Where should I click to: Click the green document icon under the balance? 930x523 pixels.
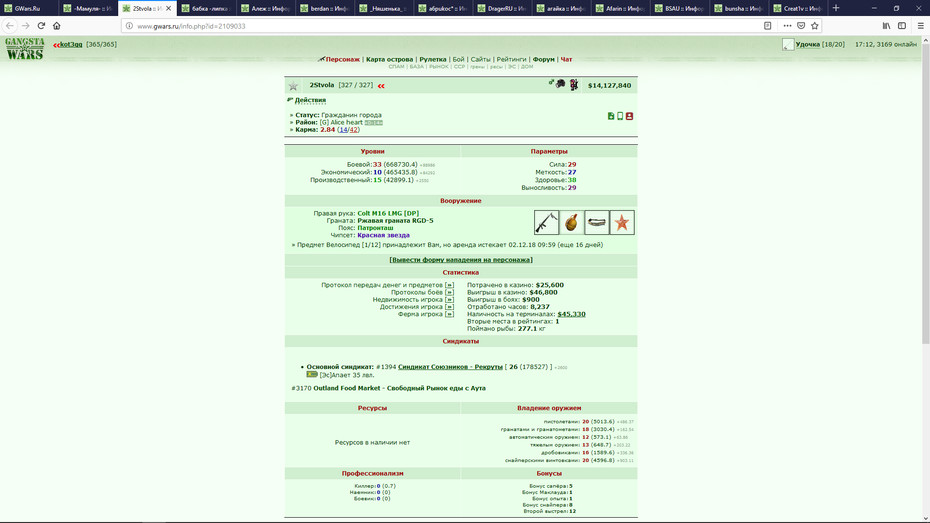coord(611,116)
